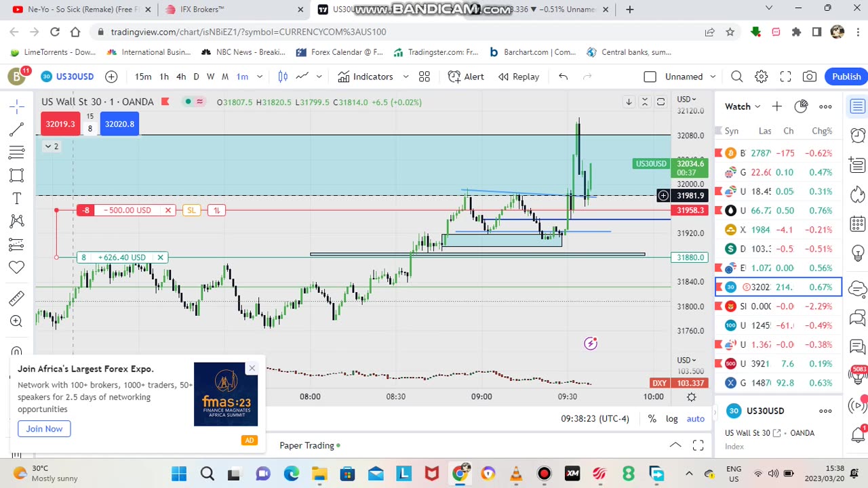This screenshot has width=868, height=488.
Task: Cancel the +626.40 USD take profit order
Action: pyautogui.click(x=161, y=258)
